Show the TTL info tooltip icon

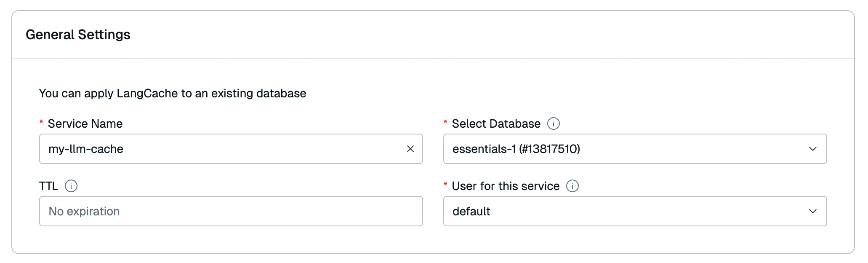click(x=71, y=186)
